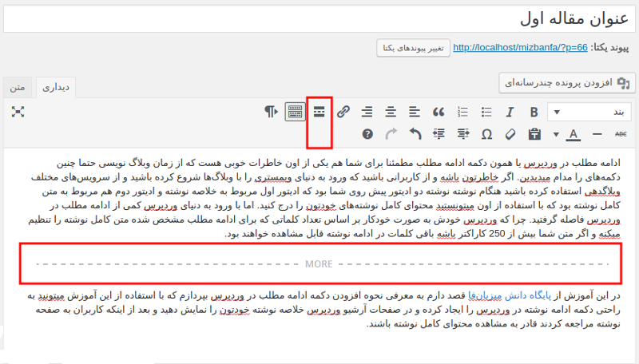Enter distraction-free fullscreen mode

tap(18, 112)
